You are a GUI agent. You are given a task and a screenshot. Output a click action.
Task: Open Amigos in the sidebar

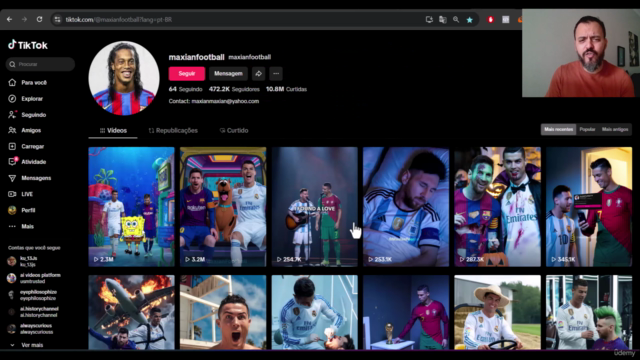(x=25, y=130)
